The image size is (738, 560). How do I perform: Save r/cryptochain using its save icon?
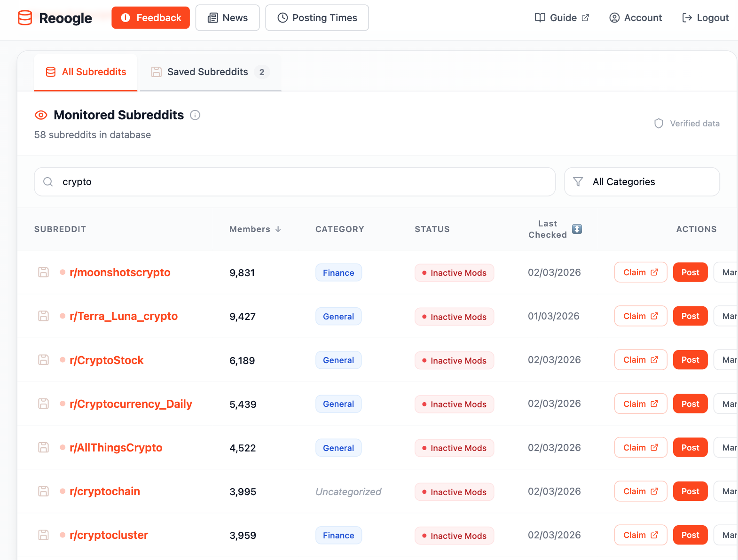point(44,491)
